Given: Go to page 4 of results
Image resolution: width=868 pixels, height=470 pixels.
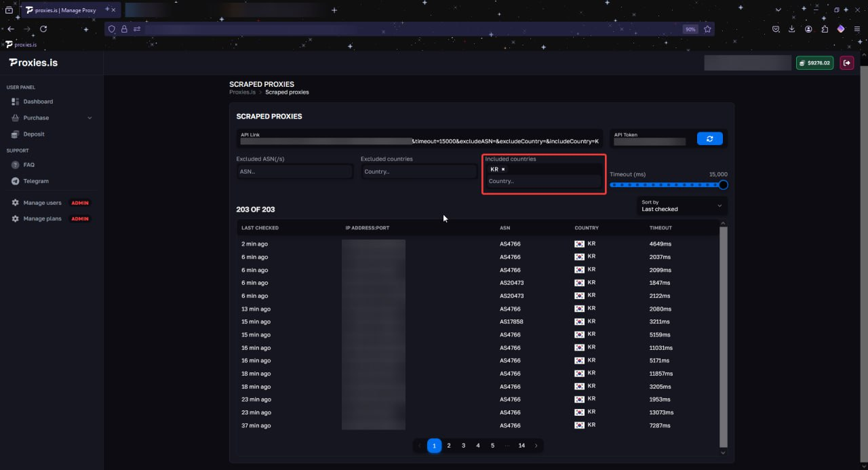Looking at the screenshot, I should 478,446.
